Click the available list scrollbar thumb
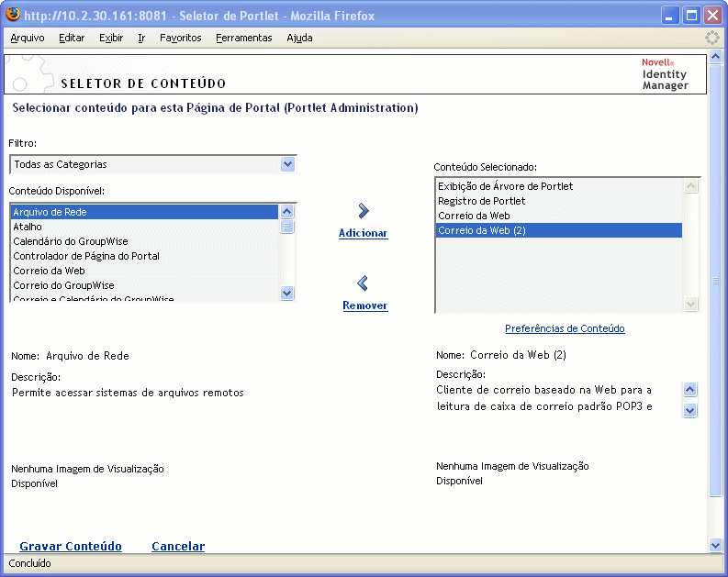The image size is (728, 577). 287,227
